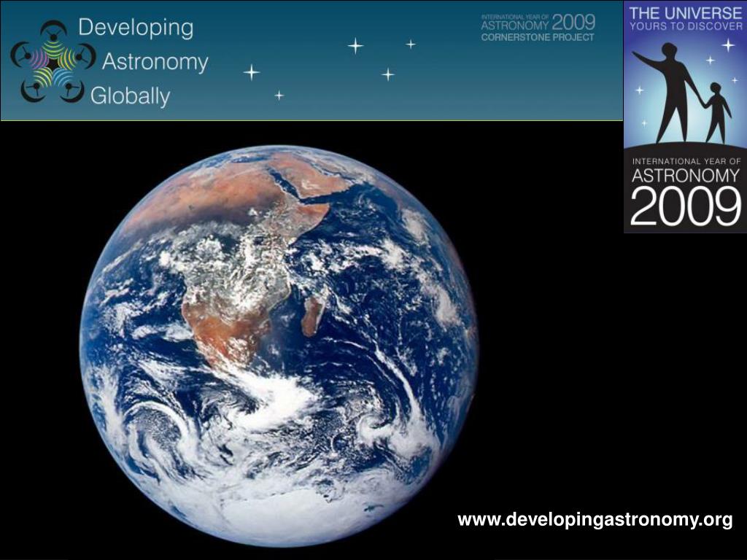The width and height of the screenshot is (747, 560).
Task: Click "THE UNIVERSE" heading in the IYA logo
Action: (x=686, y=12)
